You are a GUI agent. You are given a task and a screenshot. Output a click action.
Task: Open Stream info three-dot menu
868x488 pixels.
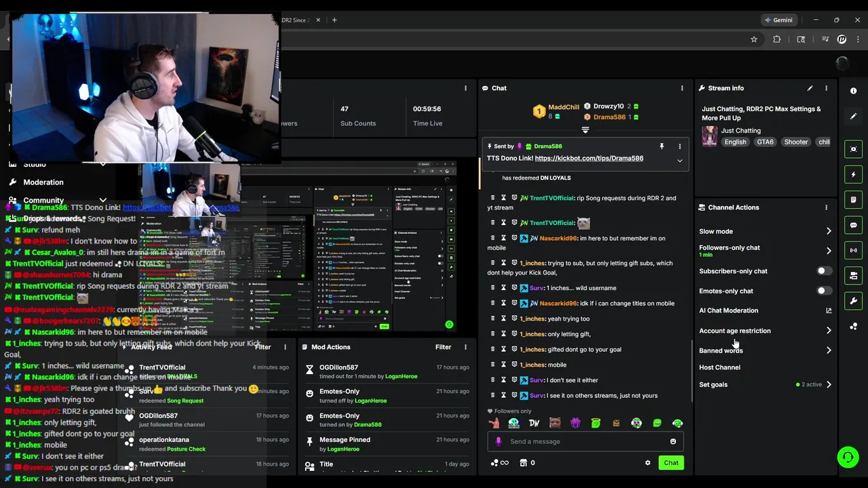tap(826, 88)
